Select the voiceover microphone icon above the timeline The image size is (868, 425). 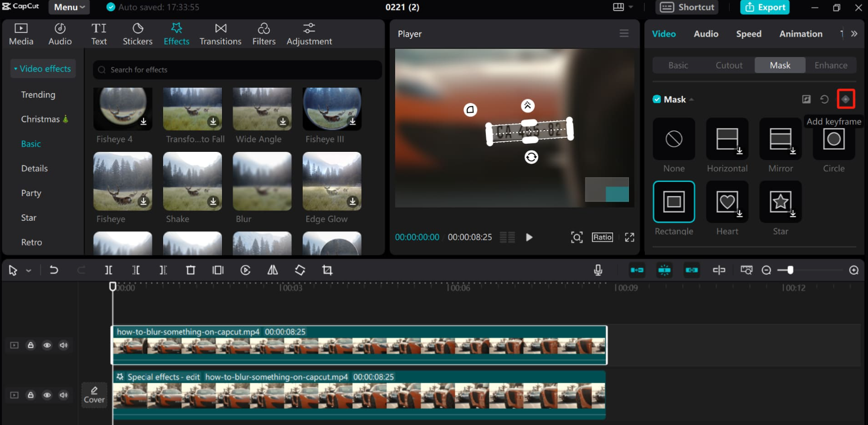tap(598, 270)
